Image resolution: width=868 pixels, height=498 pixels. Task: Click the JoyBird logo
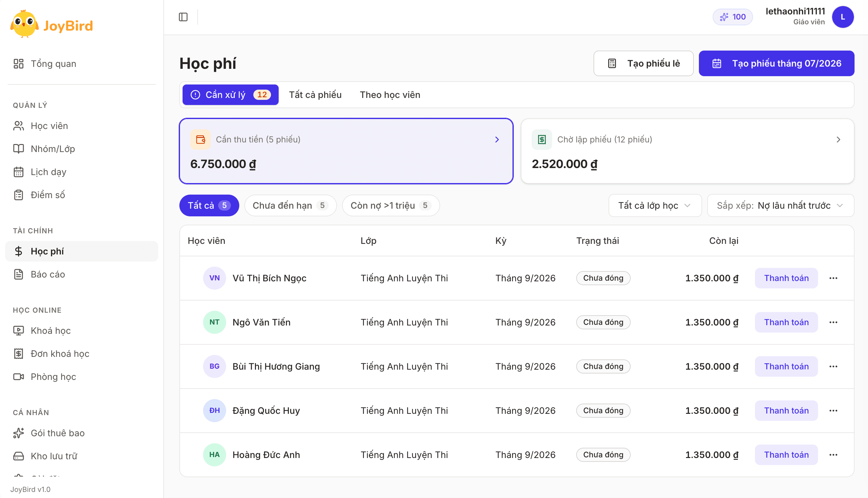(x=52, y=24)
